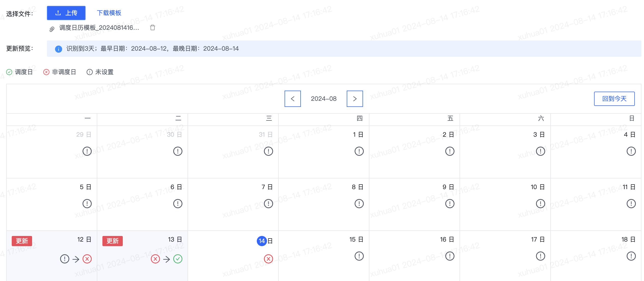Click the unset status icon on the 18th
644x281 pixels.
click(631, 256)
